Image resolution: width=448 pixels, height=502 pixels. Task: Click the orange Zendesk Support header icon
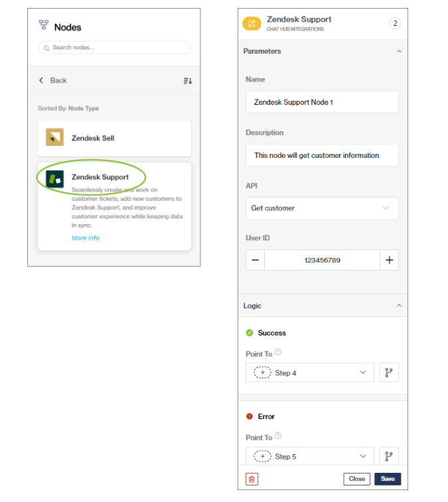click(252, 23)
